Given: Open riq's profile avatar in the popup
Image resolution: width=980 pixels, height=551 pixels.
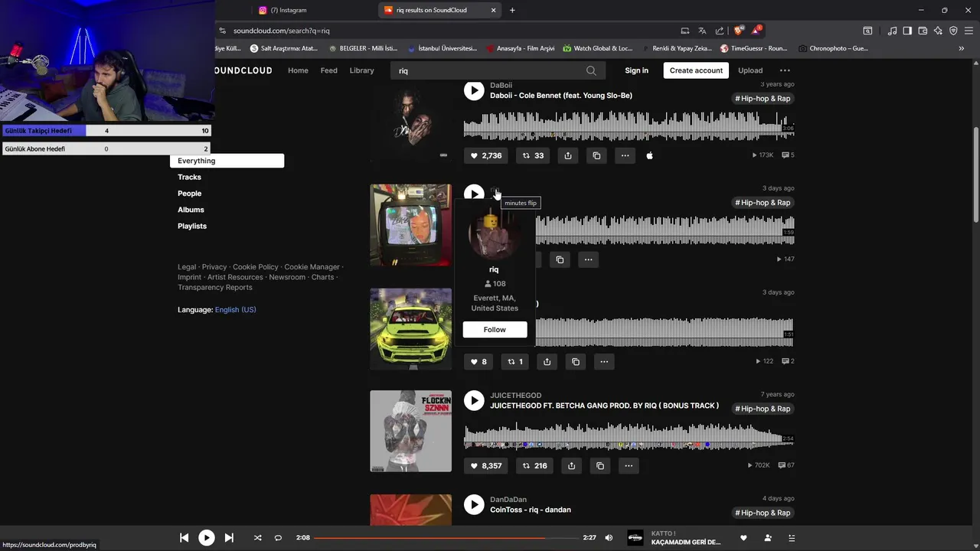Looking at the screenshot, I should click(x=494, y=235).
